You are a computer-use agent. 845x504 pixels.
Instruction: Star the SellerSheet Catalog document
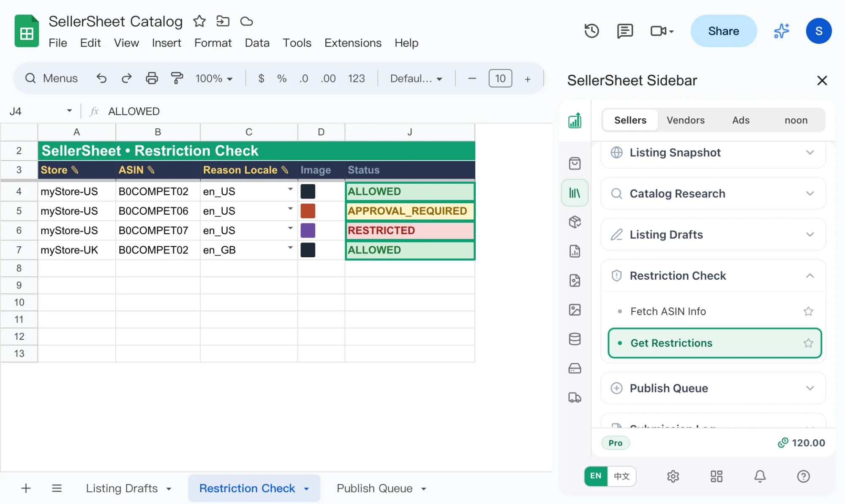pos(199,21)
